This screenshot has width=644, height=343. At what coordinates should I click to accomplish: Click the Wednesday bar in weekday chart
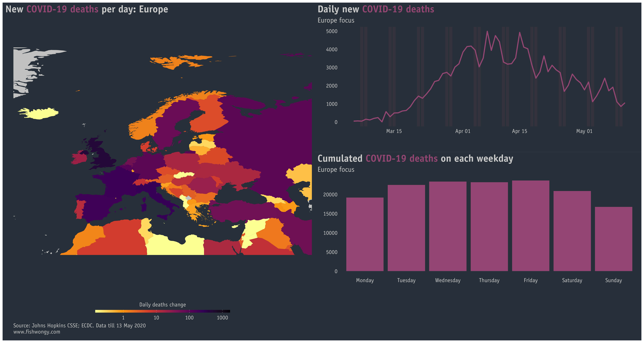point(448,226)
